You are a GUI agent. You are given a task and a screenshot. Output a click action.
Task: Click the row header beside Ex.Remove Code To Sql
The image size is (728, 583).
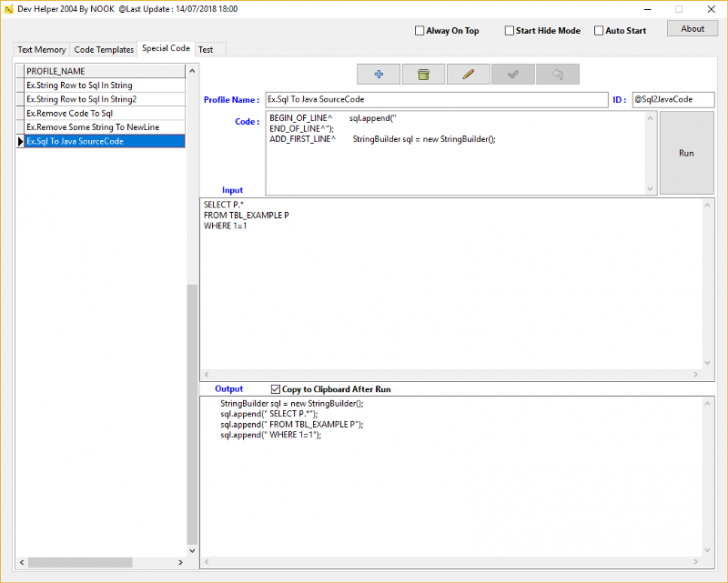coord(20,113)
